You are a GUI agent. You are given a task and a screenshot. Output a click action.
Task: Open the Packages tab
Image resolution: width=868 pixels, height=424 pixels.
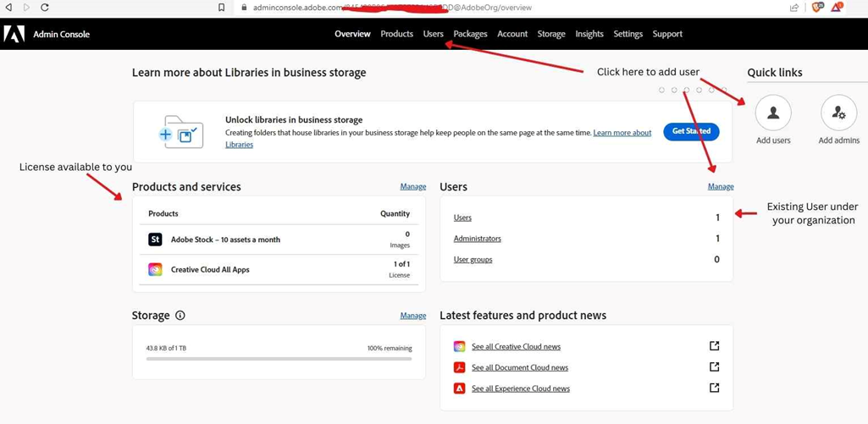pos(471,34)
